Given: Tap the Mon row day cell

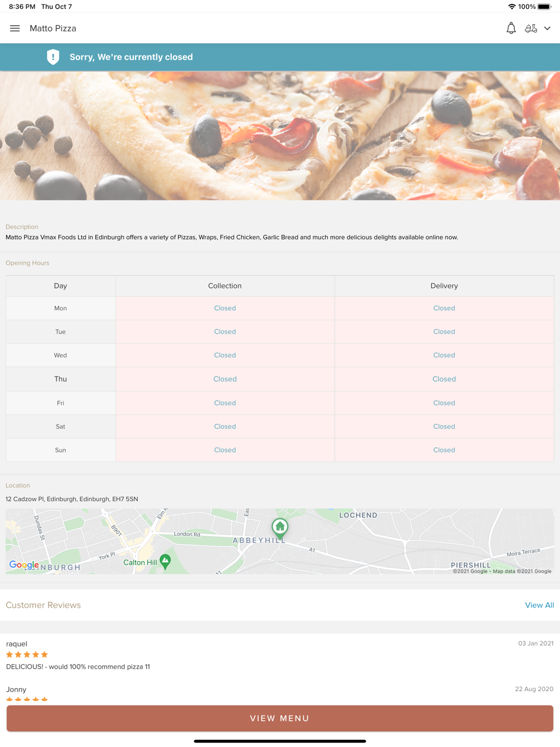Looking at the screenshot, I should (x=60, y=309).
